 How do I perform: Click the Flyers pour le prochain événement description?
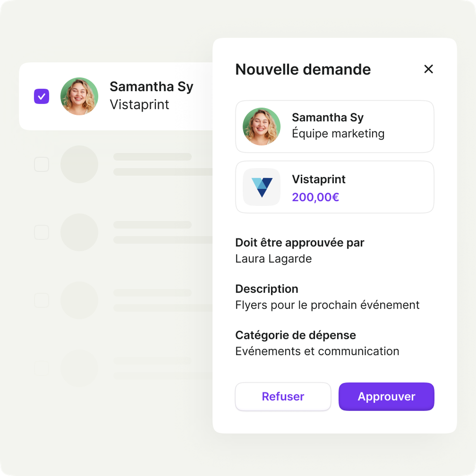tap(327, 305)
